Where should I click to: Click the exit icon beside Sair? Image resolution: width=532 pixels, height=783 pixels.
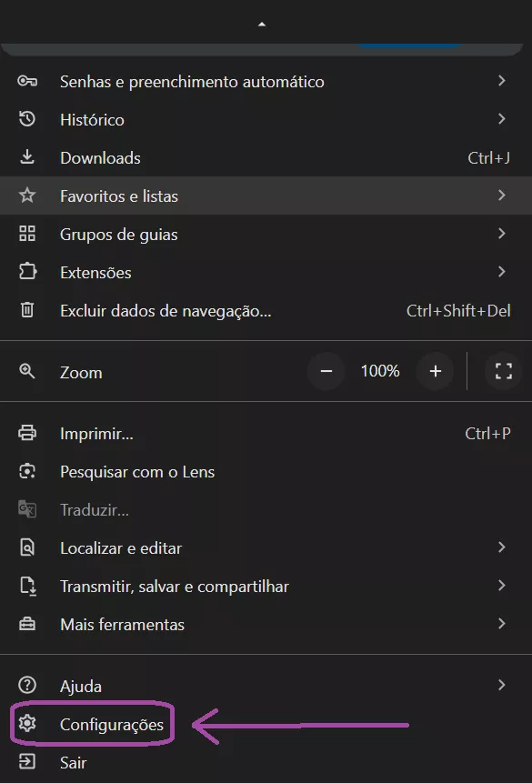click(27, 762)
